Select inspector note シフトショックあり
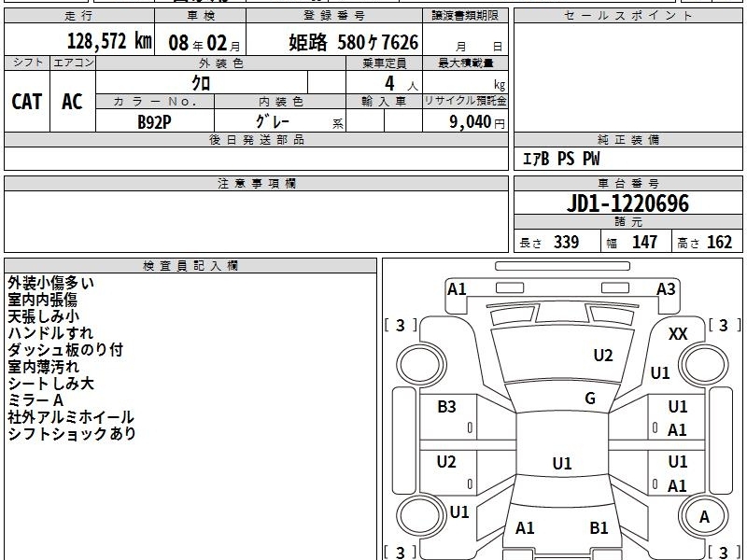This screenshot has height=560, width=747. (x=72, y=434)
